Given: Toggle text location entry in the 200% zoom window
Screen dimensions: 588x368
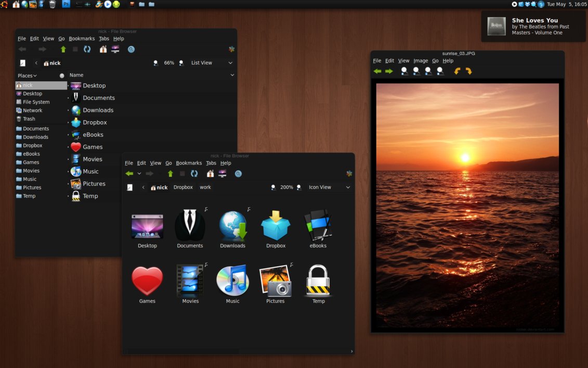Looking at the screenshot, I should click(x=129, y=187).
